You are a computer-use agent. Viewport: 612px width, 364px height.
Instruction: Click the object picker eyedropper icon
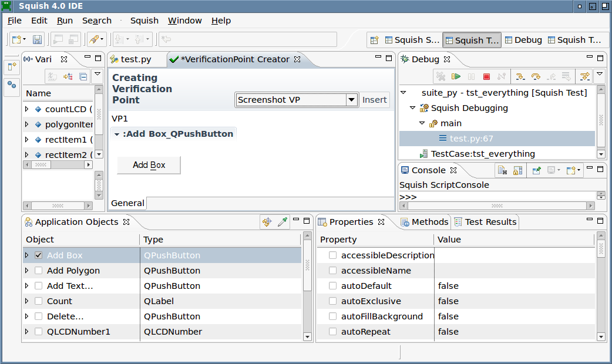click(283, 222)
